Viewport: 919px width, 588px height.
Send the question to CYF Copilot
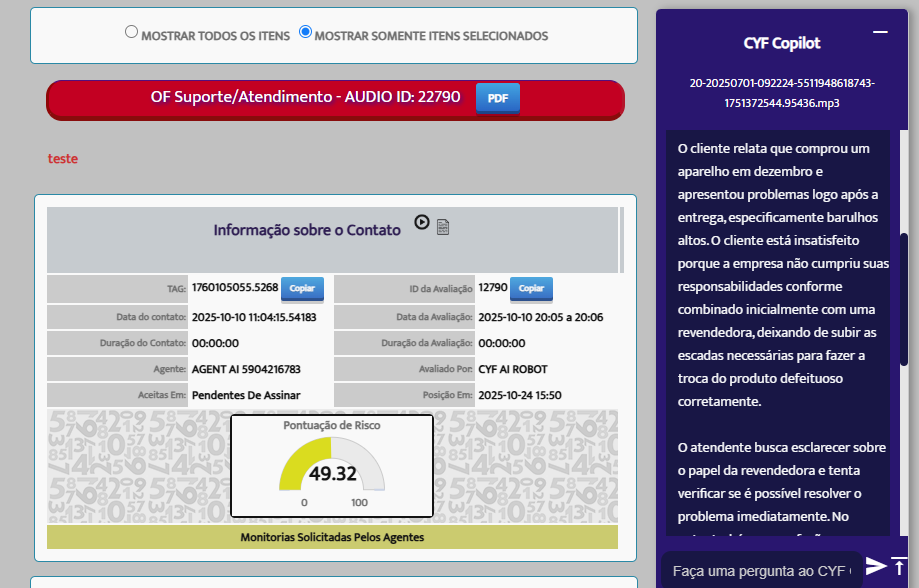pyautogui.click(x=876, y=566)
